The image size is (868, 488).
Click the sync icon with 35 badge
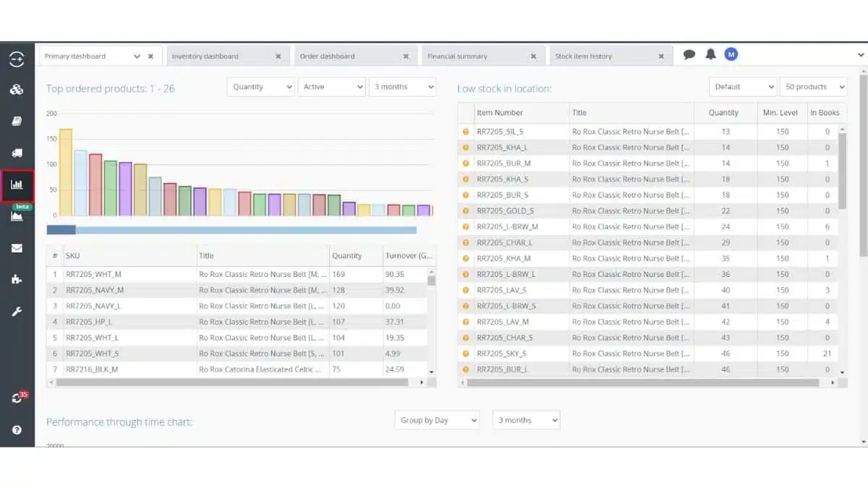(17, 398)
